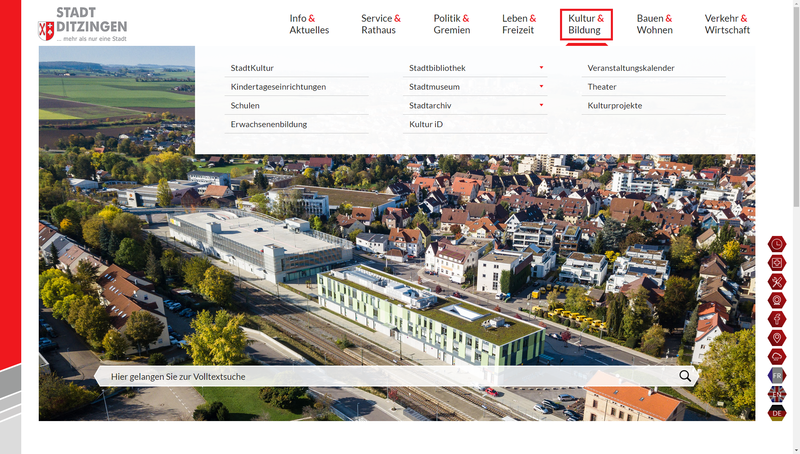The height and width of the screenshot is (454, 800).
Task: Switch language to French flag icon
Action: (x=777, y=375)
